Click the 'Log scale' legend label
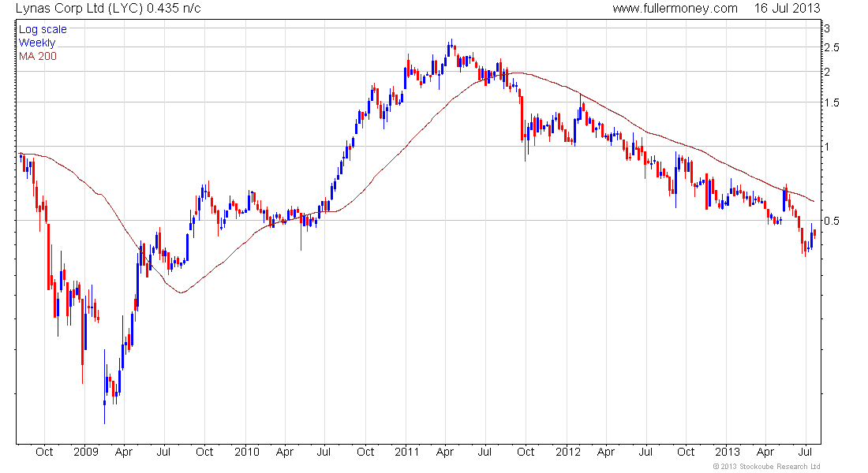Image resolution: width=868 pixels, height=473 pixels. pos(43,29)
